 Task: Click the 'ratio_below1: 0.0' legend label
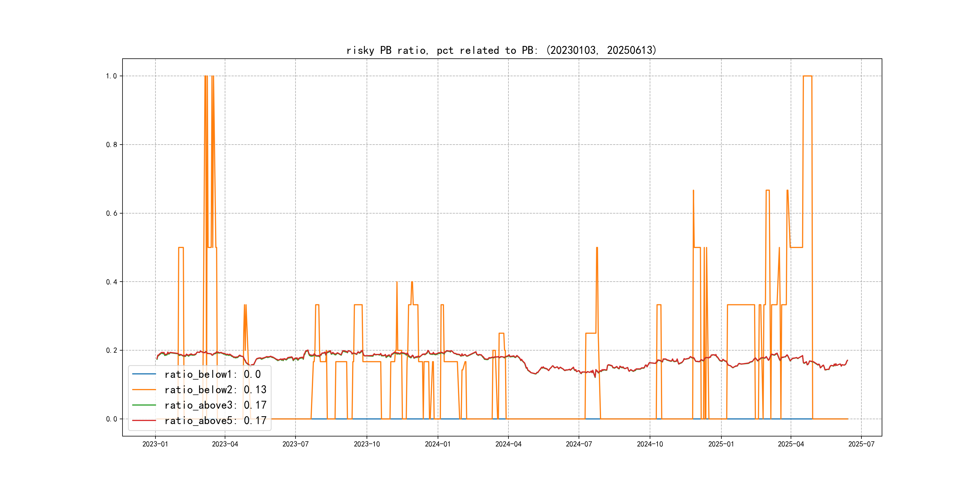click(x=212, y=374)
